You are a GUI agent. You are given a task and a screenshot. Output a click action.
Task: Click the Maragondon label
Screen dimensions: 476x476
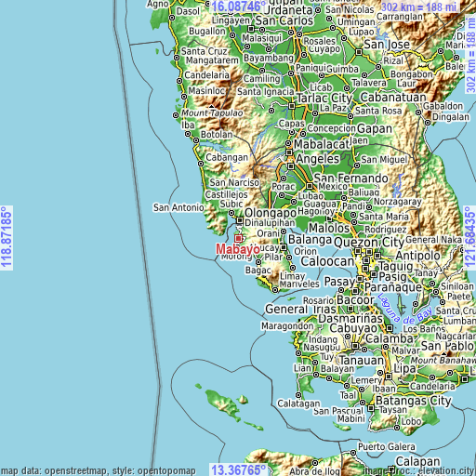pyautogui.click(x=287, y=326)
